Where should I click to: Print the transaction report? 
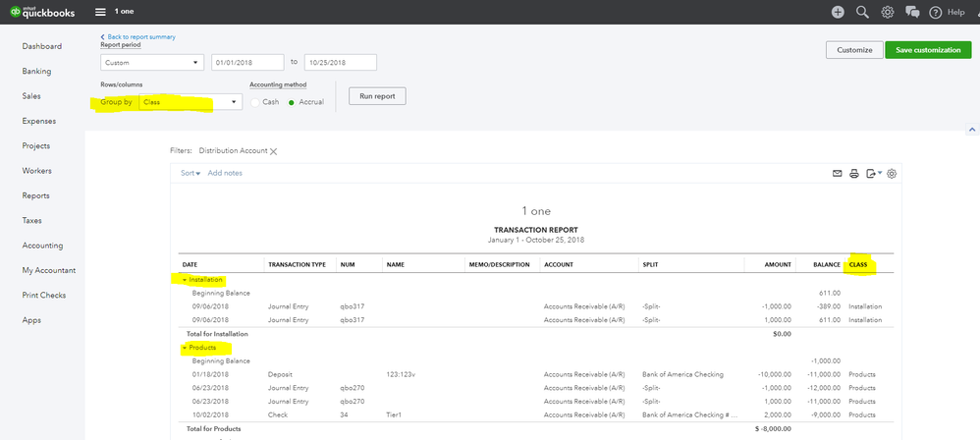(854, 174)
